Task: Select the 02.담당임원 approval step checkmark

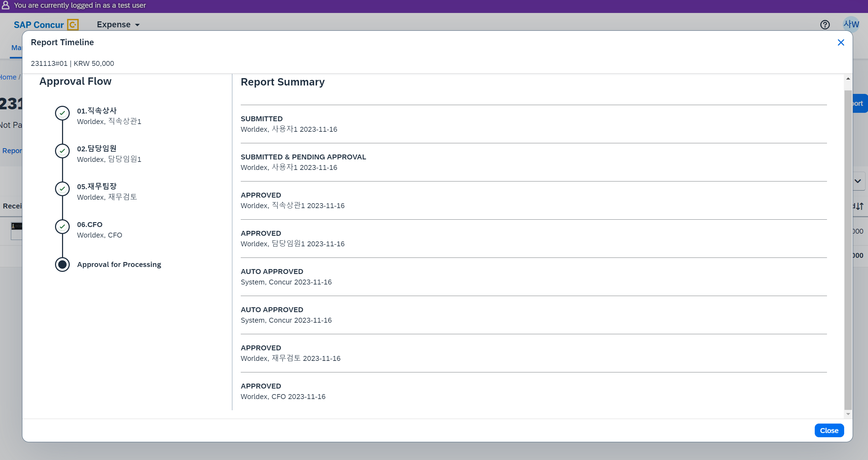Action: pos(62,151)
